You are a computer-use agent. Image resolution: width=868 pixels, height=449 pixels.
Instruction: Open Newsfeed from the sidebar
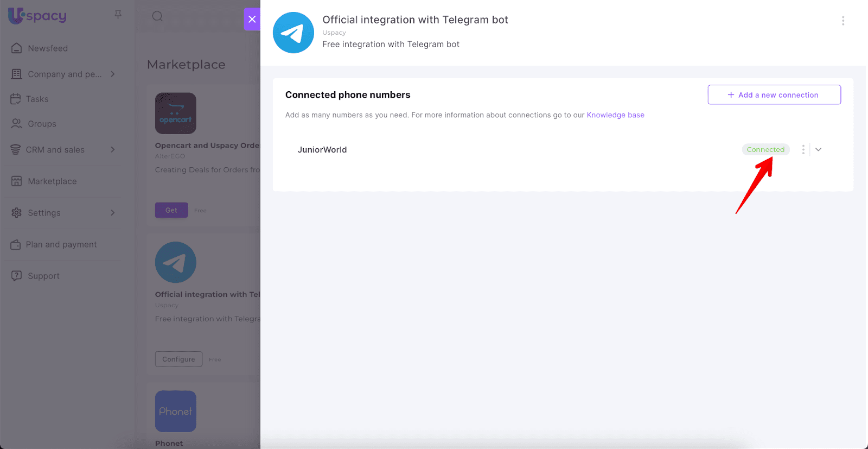48,48
